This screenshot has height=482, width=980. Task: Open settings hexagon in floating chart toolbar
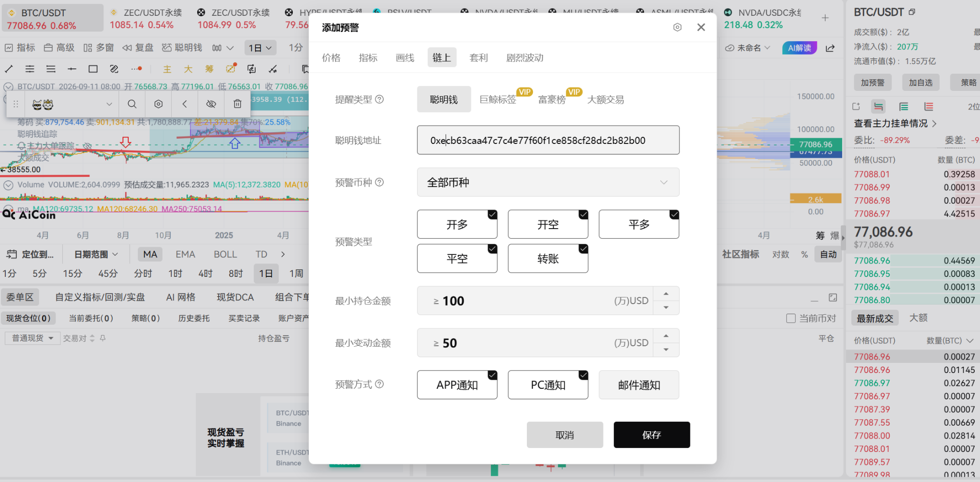click(x=158, y=104)
